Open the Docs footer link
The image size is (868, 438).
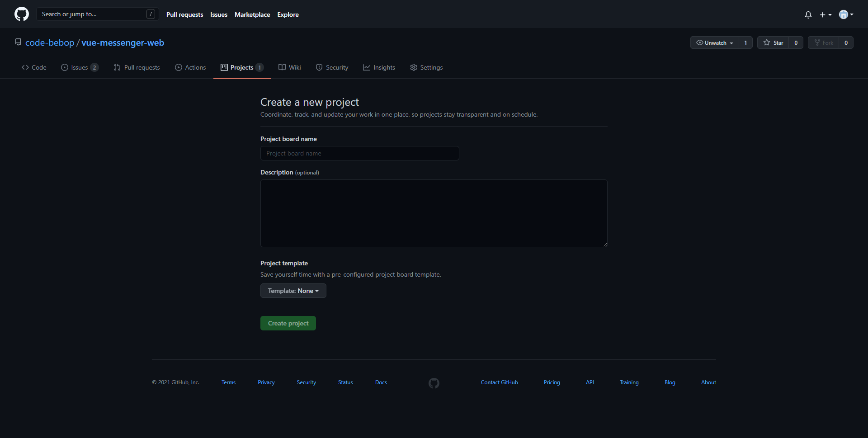point(381,382)
